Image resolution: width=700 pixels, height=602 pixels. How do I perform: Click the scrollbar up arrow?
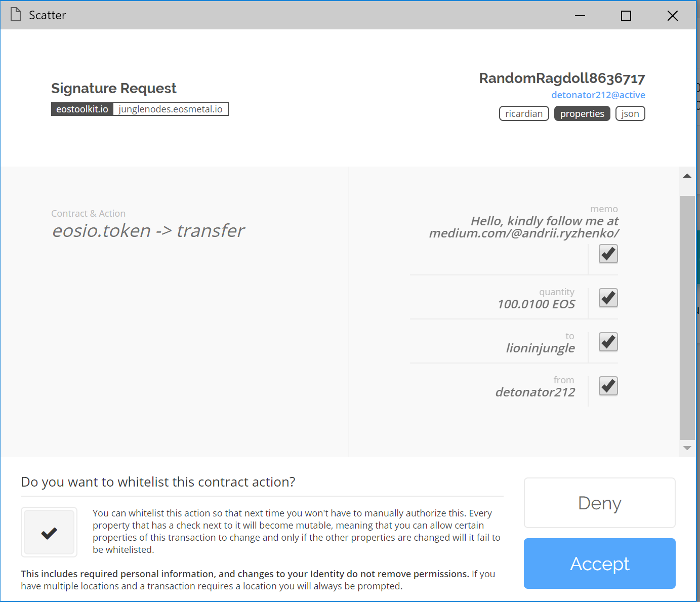click(x=687, y=176)
